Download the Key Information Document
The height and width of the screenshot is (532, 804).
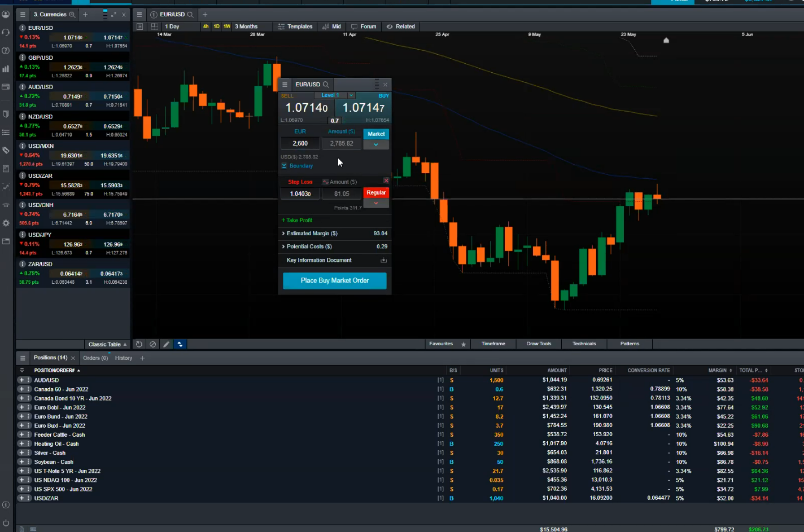(383, 260)
